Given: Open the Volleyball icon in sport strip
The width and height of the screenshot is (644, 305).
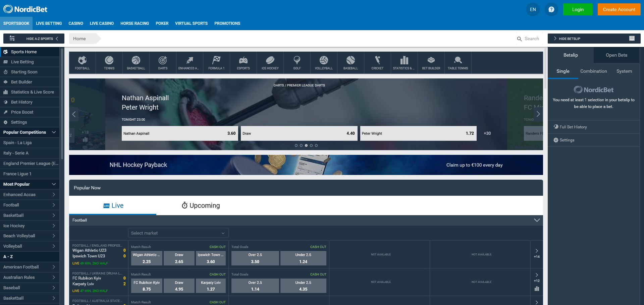Looking at the screenshot, I should coord(324,63).
